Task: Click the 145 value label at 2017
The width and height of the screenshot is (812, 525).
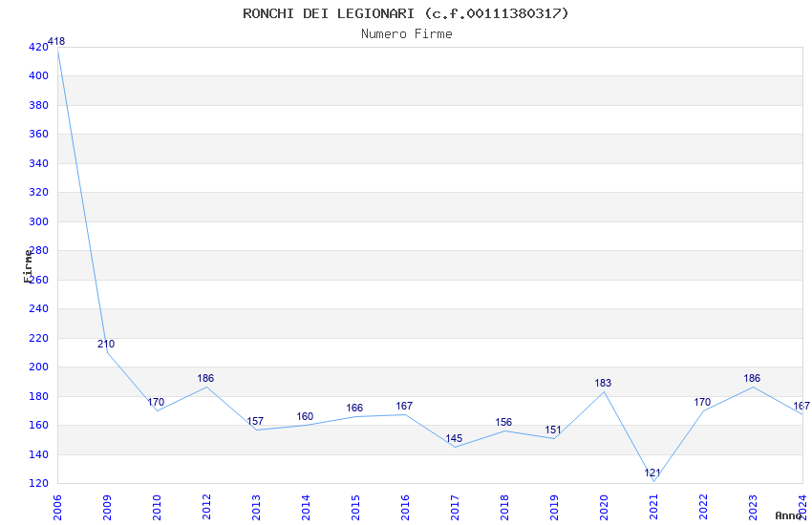Action: click(x=454, y=439)
